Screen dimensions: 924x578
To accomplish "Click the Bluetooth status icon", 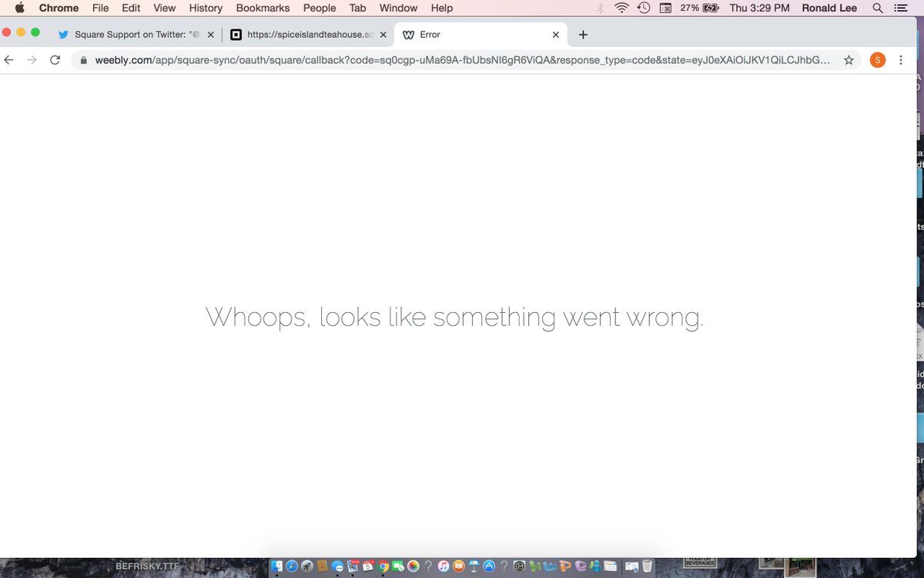I will 601,8.
